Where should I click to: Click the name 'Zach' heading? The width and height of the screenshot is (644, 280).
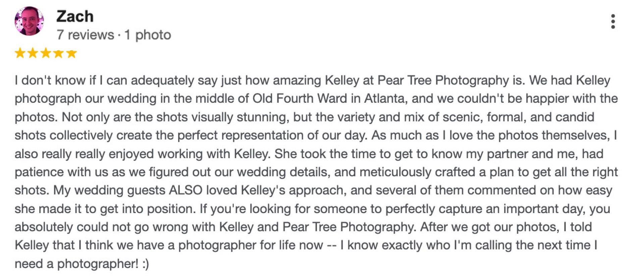click(x=75, y=15)
